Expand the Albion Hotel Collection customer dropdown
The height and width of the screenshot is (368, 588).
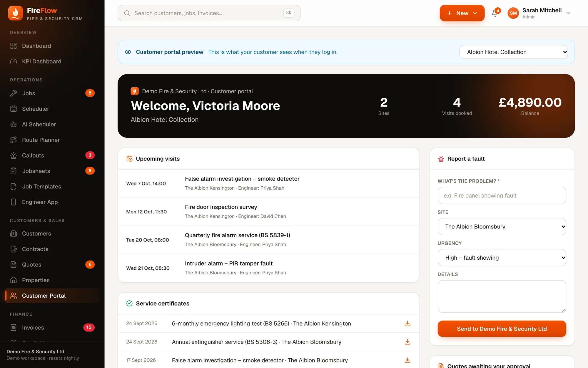tap(514, 52)
